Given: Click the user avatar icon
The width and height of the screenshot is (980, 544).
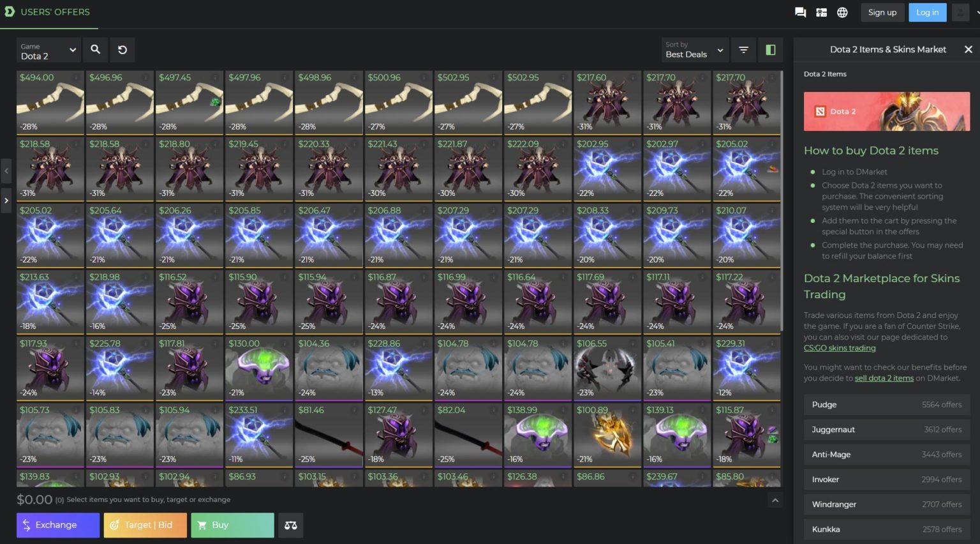Looking at the screenshot, I should click(960, 12).
